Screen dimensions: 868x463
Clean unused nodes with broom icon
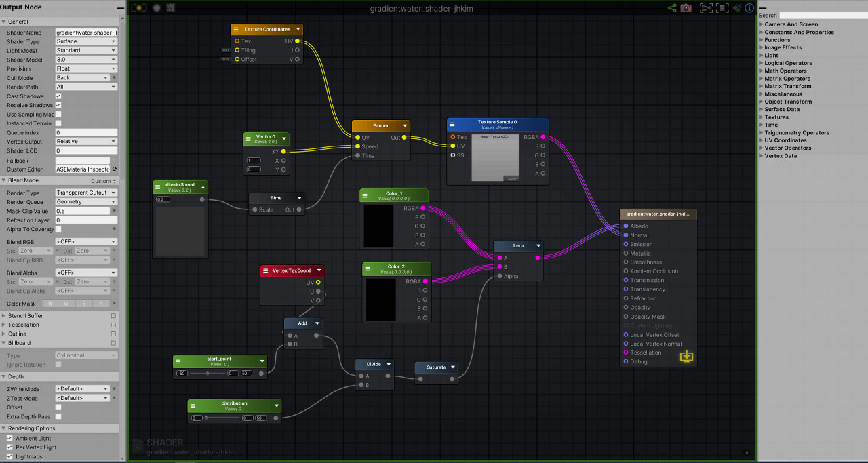738,8
